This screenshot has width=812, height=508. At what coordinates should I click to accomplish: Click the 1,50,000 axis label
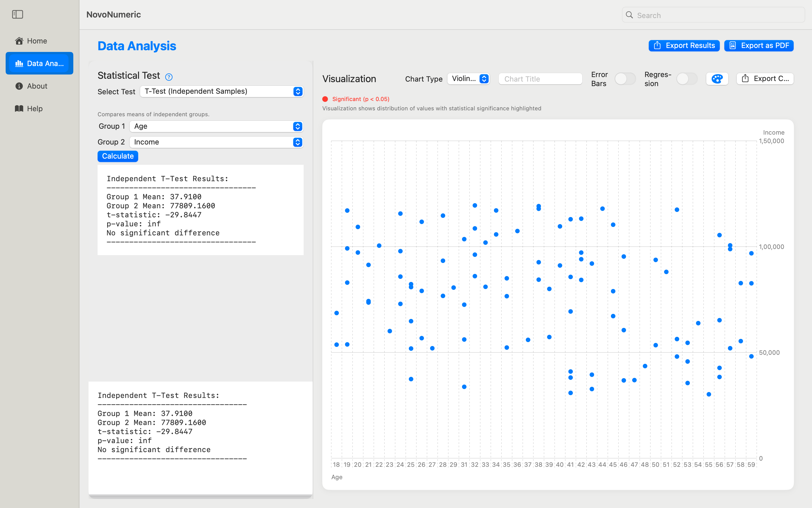pos(771,141)
